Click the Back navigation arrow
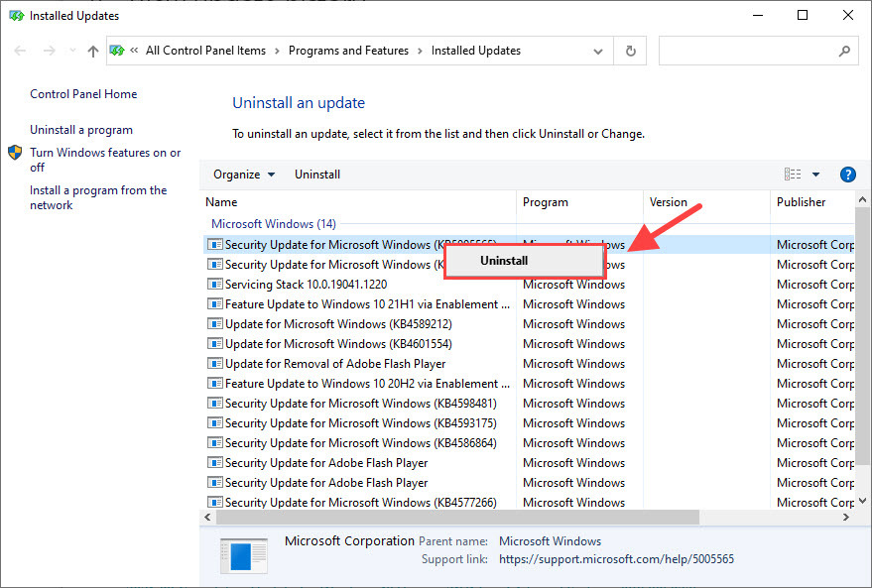This screenshot has height=588, width=872. pos(20,51)
